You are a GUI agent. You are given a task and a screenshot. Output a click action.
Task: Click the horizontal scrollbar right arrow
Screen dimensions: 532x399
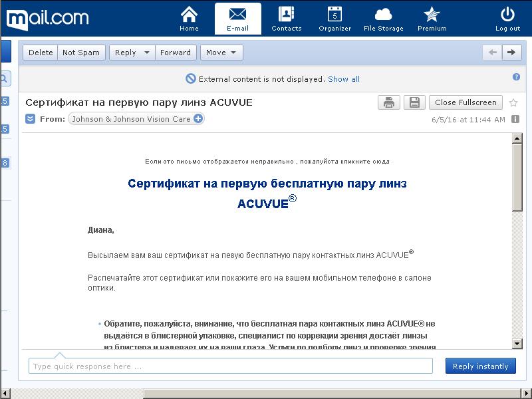[527, 394]
